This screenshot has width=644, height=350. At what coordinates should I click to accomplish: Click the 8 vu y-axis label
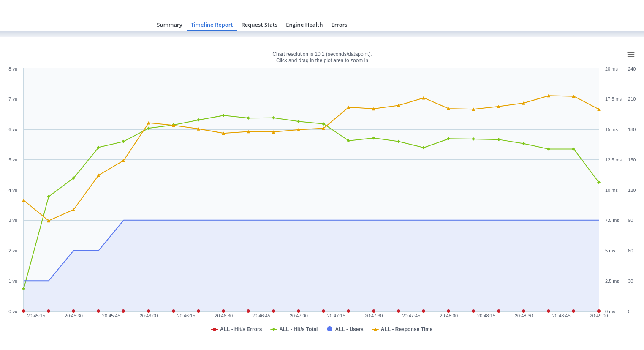(13, 69)
